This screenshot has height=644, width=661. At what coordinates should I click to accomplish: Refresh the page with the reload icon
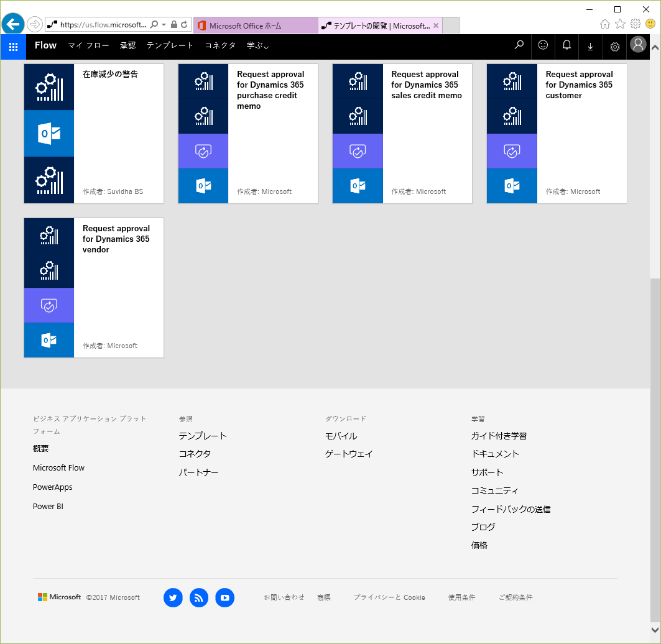coord(184,24)
